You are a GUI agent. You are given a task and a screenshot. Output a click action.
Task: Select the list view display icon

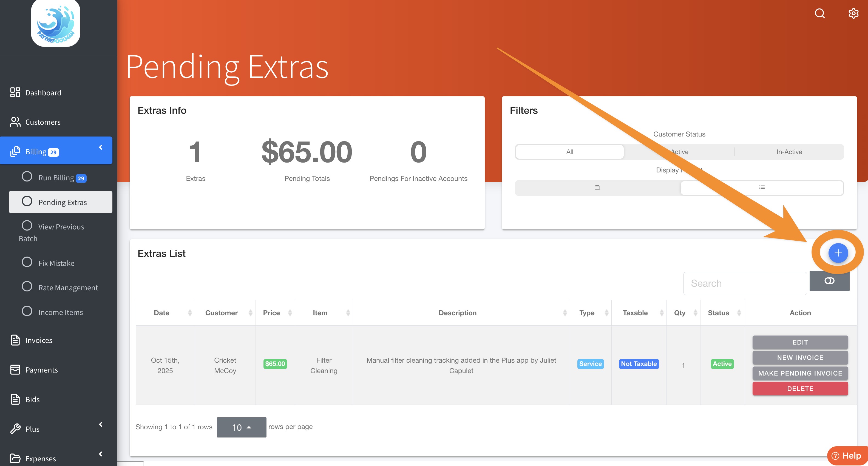(762, 187)
